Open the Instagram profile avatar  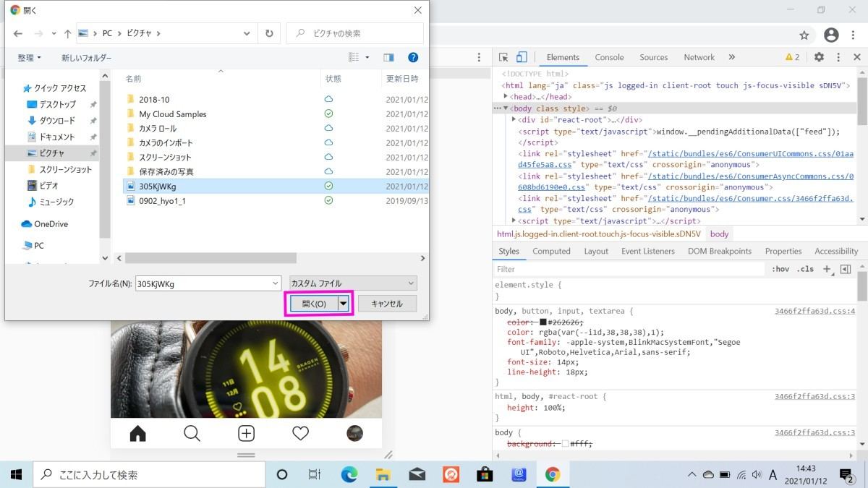[x=354, y=433]
